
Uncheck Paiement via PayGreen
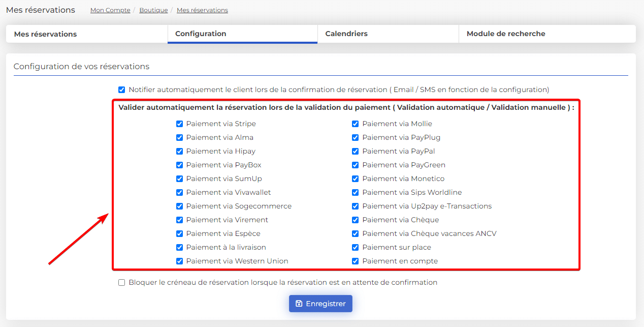tap(356, 165)
